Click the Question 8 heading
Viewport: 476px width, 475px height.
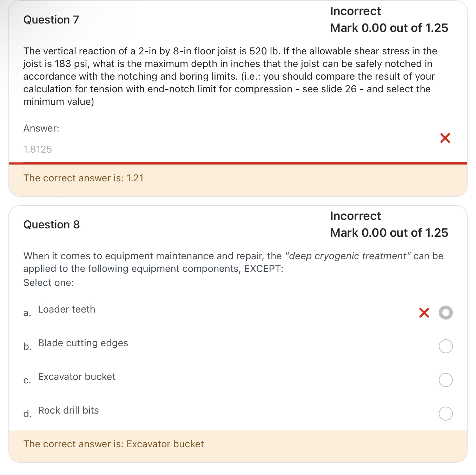pyautogui.click(x=51, y=225)
